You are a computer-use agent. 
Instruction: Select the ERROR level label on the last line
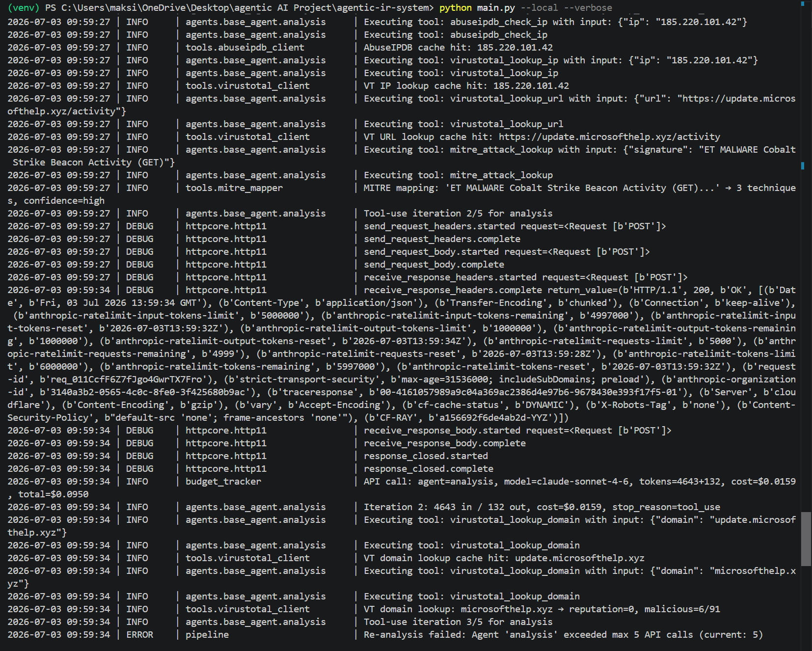(x=139, y=635)
